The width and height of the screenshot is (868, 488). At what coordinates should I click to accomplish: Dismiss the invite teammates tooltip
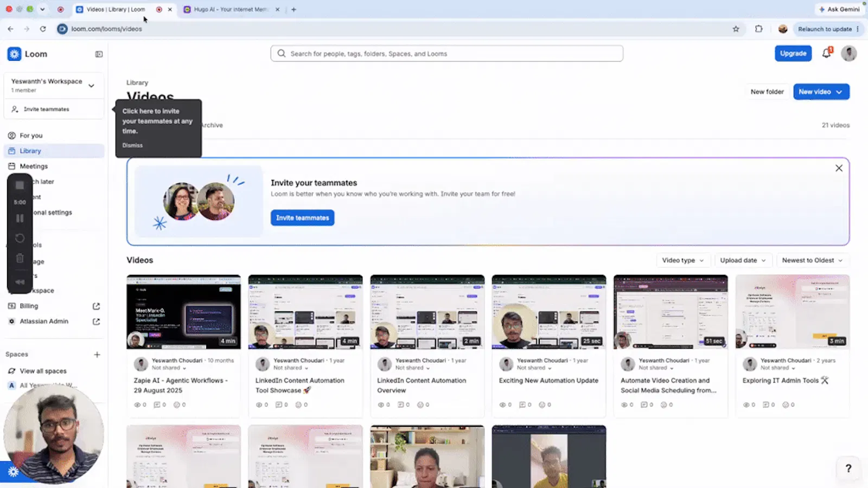click(x=132, y=145)
